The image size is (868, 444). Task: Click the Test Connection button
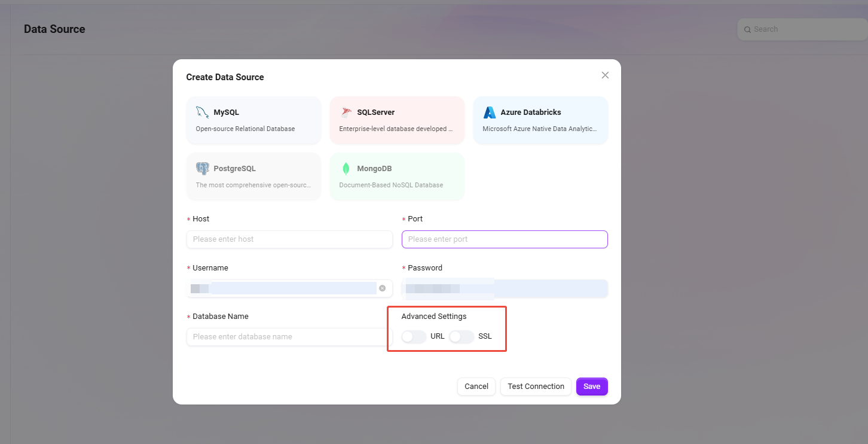536,387
